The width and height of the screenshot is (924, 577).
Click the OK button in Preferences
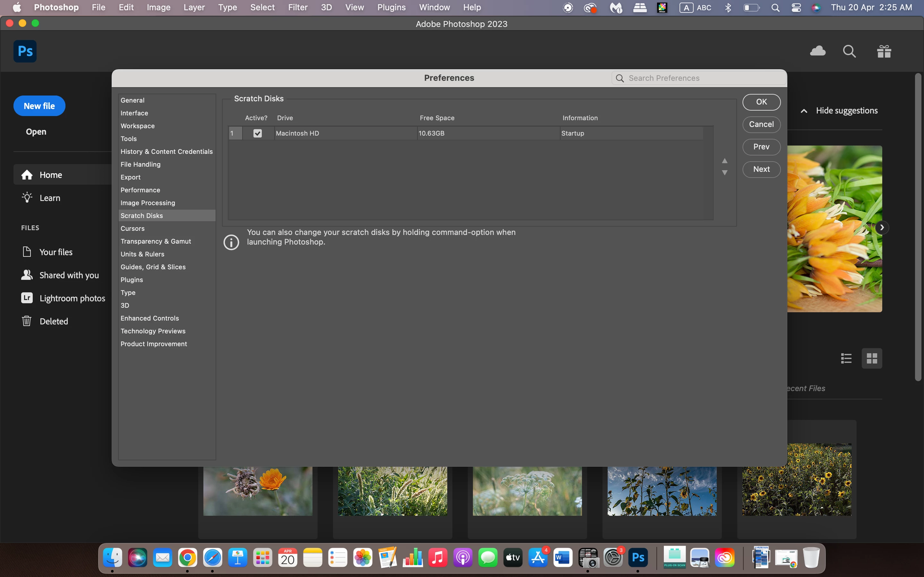761,102
